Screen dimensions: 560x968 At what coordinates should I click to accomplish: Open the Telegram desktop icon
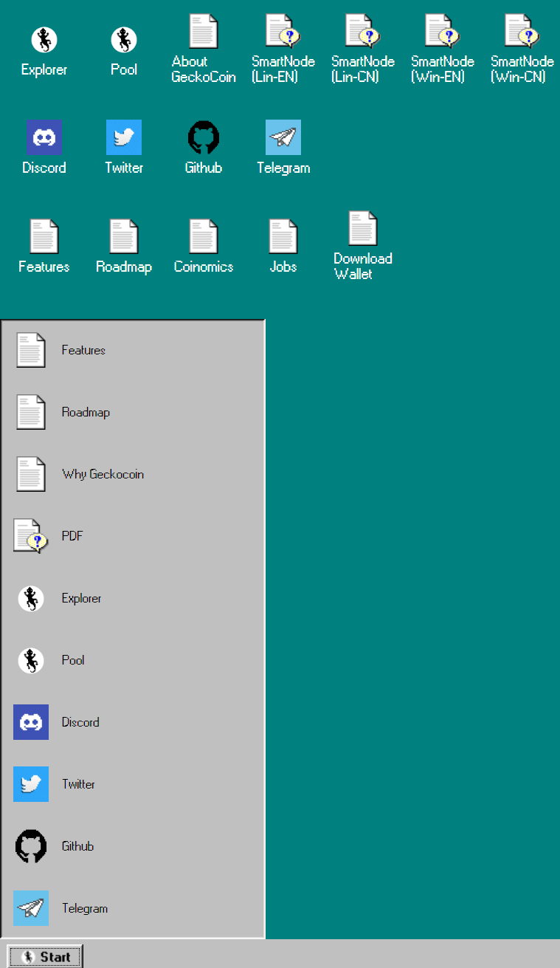[x=283, y=137]
